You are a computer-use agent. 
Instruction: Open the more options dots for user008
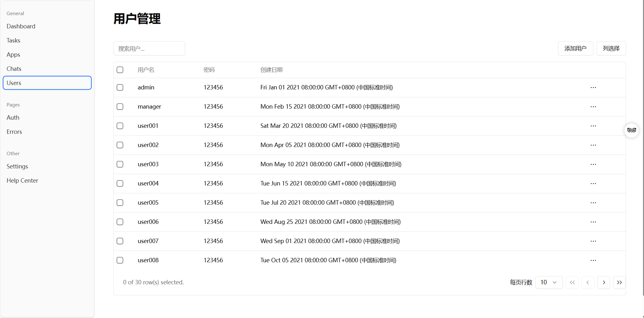point(593,260)
